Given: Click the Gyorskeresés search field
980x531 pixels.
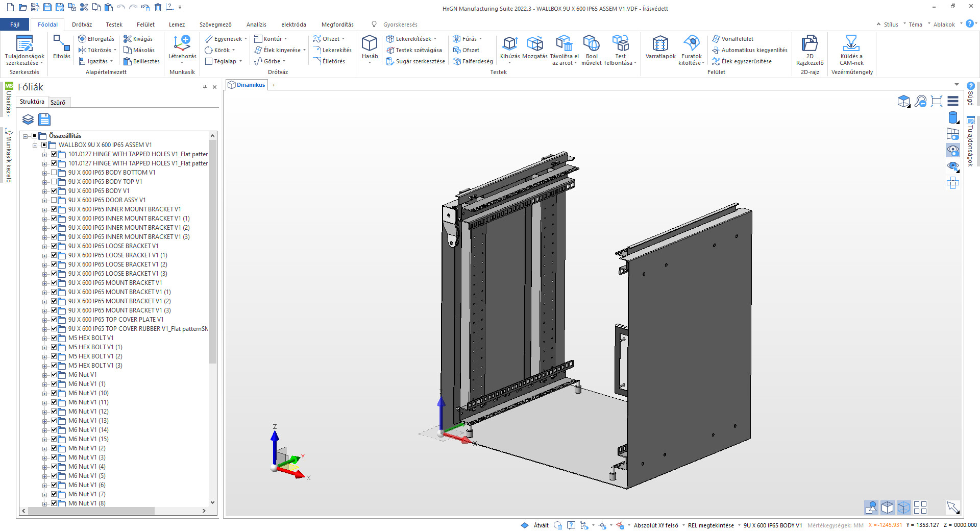Looking at the screenshot, I should coord(400,25).
